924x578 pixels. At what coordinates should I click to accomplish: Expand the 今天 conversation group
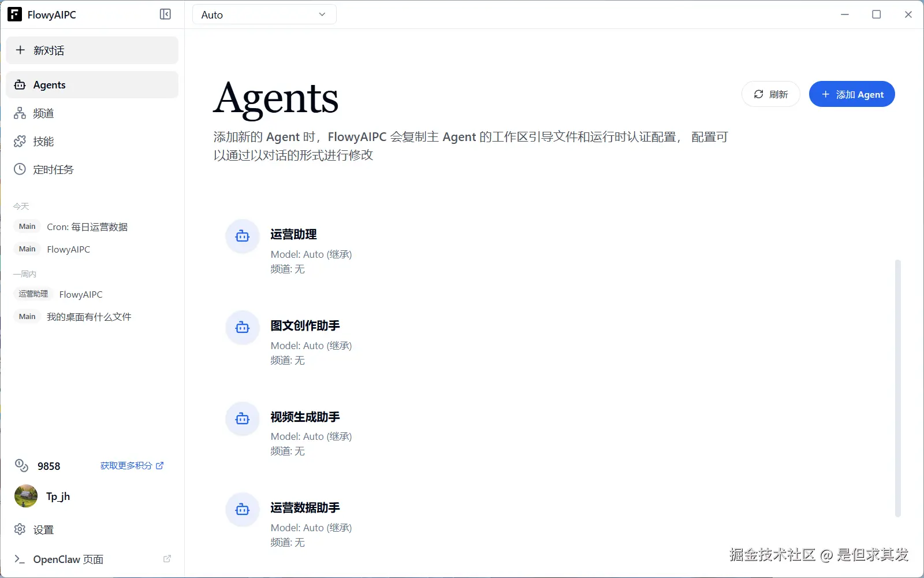(21, 206)
